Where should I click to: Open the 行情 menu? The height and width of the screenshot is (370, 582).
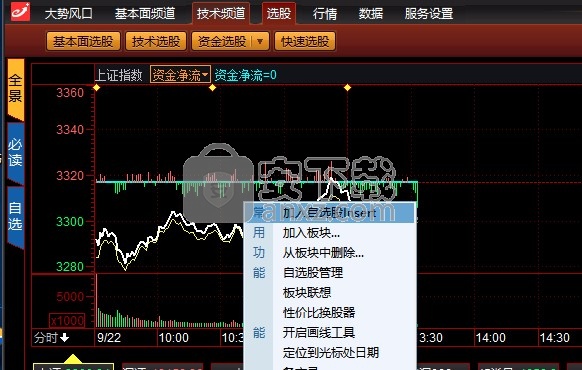click(325, 14)
